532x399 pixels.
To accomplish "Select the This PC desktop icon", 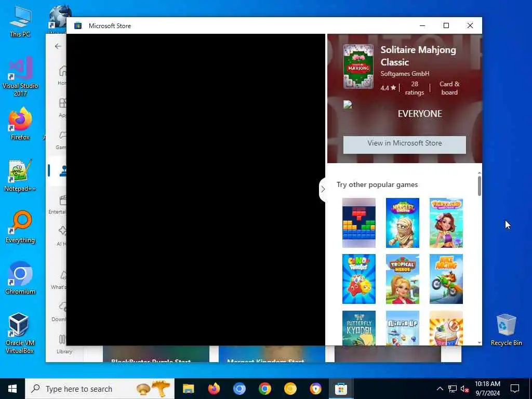I will pos(20,21).
